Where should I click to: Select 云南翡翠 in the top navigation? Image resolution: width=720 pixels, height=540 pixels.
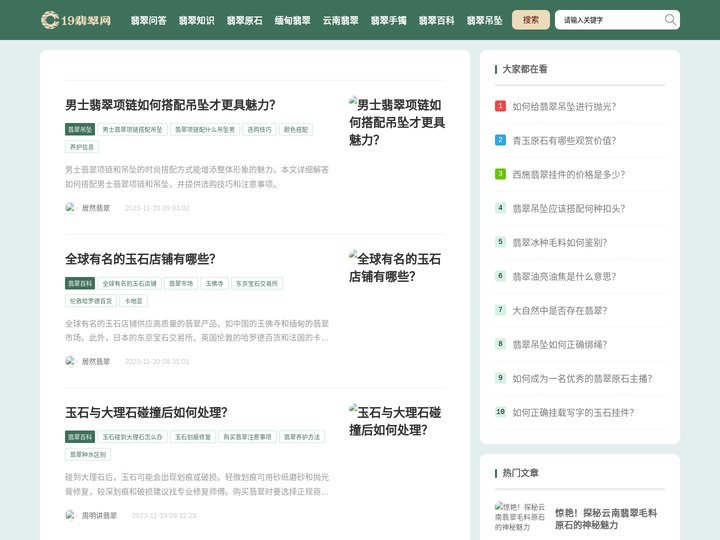[340, 20]
